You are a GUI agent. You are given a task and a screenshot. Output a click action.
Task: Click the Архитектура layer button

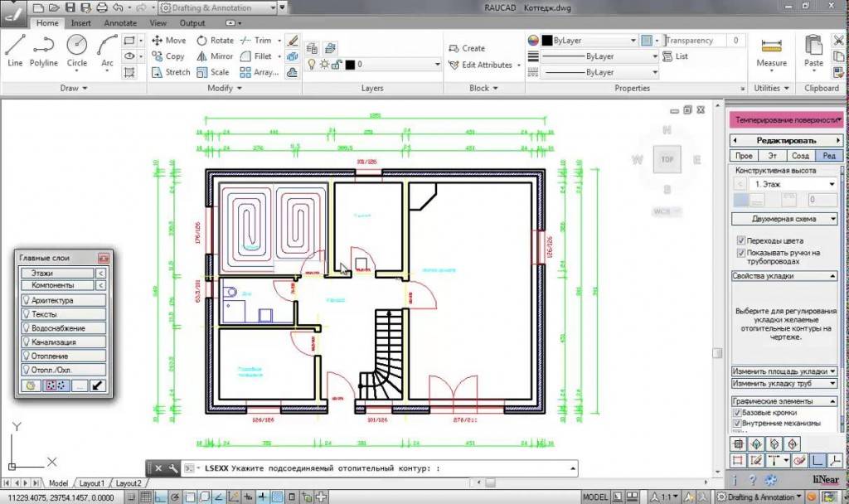64,300
